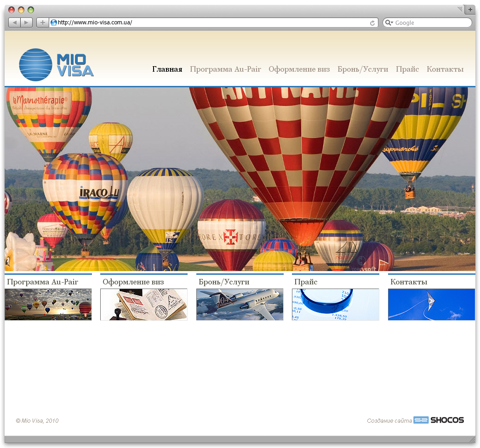Image resolution: width=480 pixels, height=448 pixels.
Task: Click the tab bar resize handle icon
Action: [x=460, y=9]
